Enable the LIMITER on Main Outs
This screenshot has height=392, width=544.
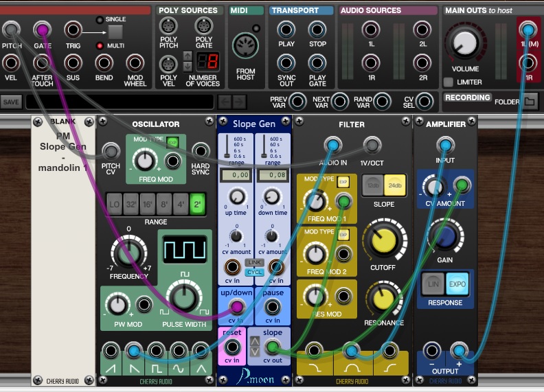pos(449,82)
